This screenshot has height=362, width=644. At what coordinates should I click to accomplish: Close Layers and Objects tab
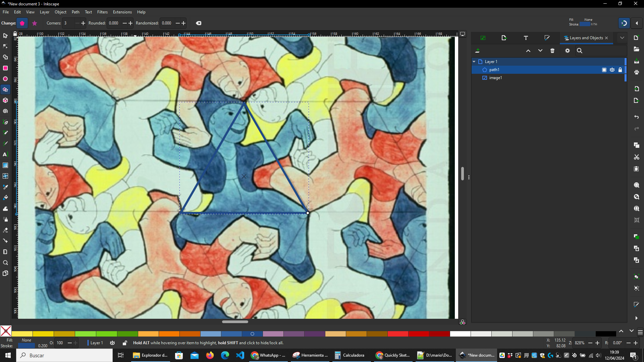(x=606, y=38)
